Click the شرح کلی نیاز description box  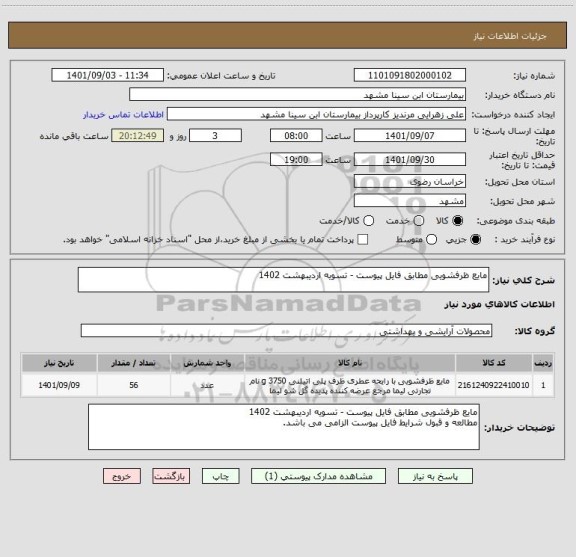click(283, 280)
